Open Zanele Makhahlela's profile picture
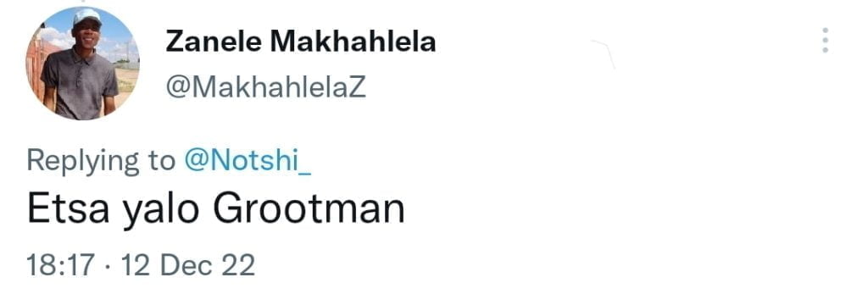This screenshot has width=868, height=305. (x=82, y=63)
